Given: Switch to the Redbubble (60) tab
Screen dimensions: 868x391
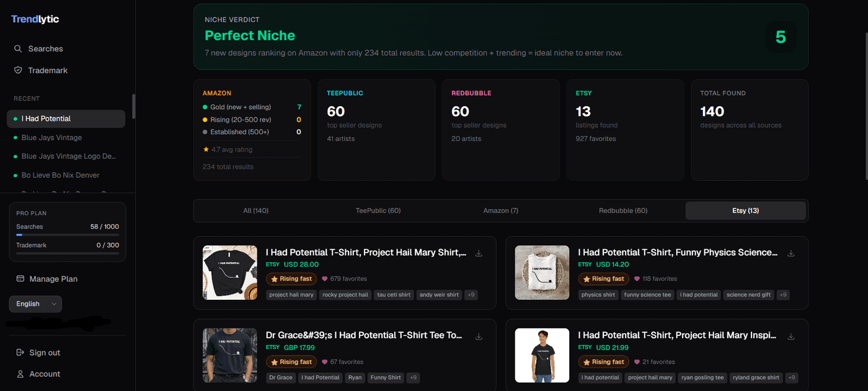Looking at the screenshot, I should click(623, 211).
